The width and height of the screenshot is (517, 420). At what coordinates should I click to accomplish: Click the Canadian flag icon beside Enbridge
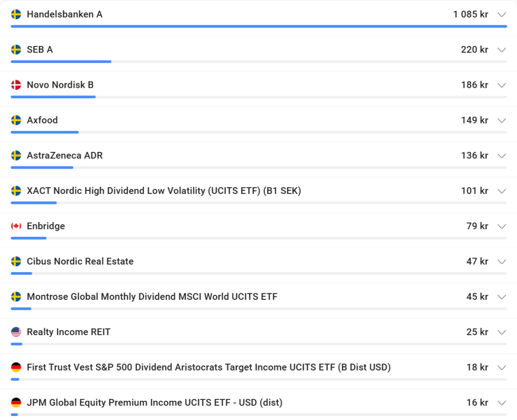pos(16,226)
